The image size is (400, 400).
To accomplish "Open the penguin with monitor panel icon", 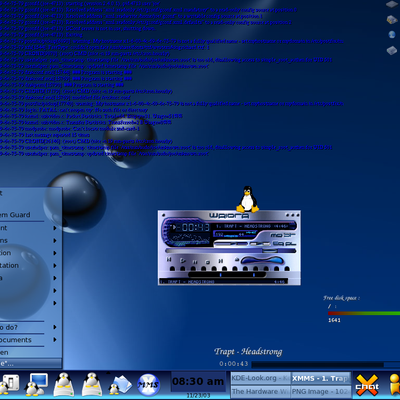I will [37, 384].
